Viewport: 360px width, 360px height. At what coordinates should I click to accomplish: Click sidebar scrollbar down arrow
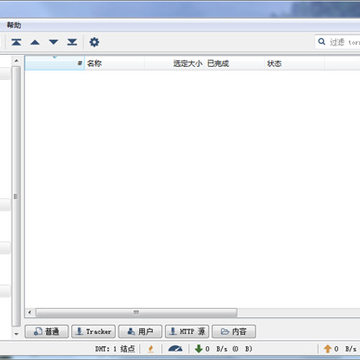[16, 333]
